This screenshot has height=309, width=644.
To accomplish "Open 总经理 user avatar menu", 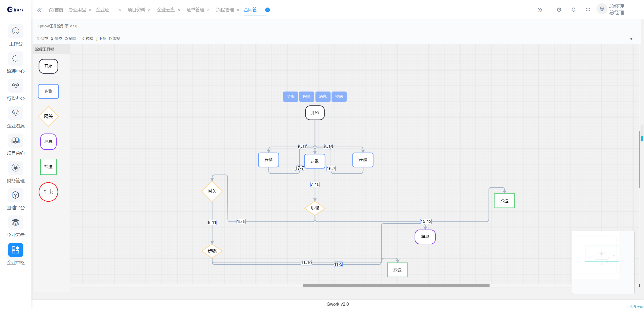I will (602, 9).
